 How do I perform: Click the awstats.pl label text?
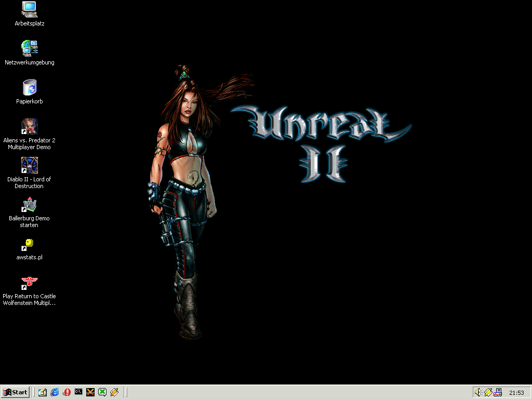tap(30, 257)
